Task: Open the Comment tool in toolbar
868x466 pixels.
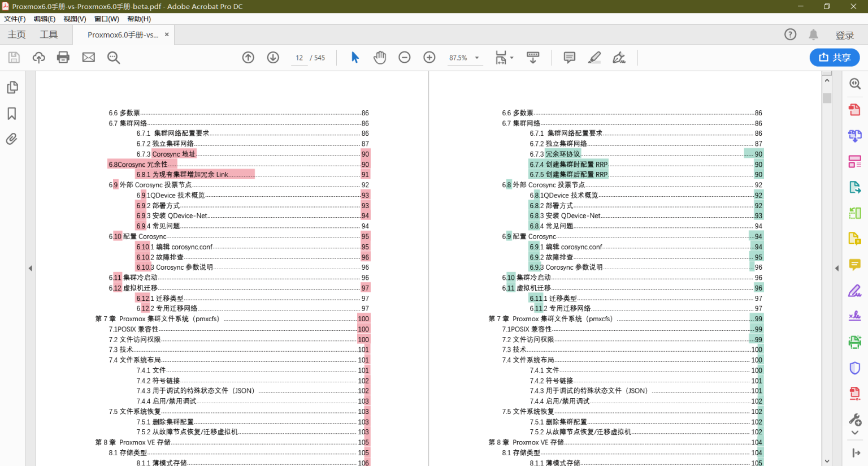Action: coord(569,57)
